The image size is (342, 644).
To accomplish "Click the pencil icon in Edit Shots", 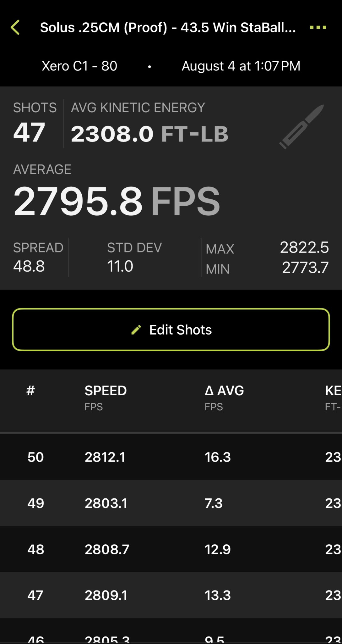I will pyautogui.click(x=136, y=330).
